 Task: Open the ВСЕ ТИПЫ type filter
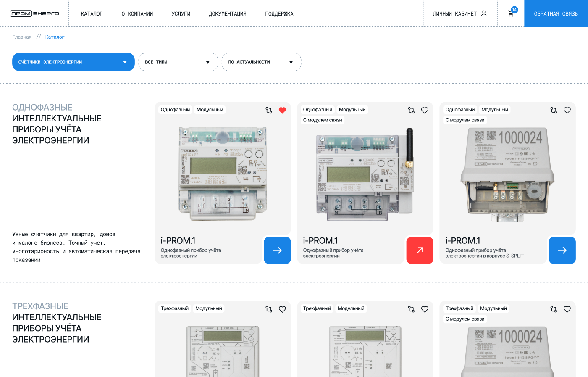(x=178, y=62)
